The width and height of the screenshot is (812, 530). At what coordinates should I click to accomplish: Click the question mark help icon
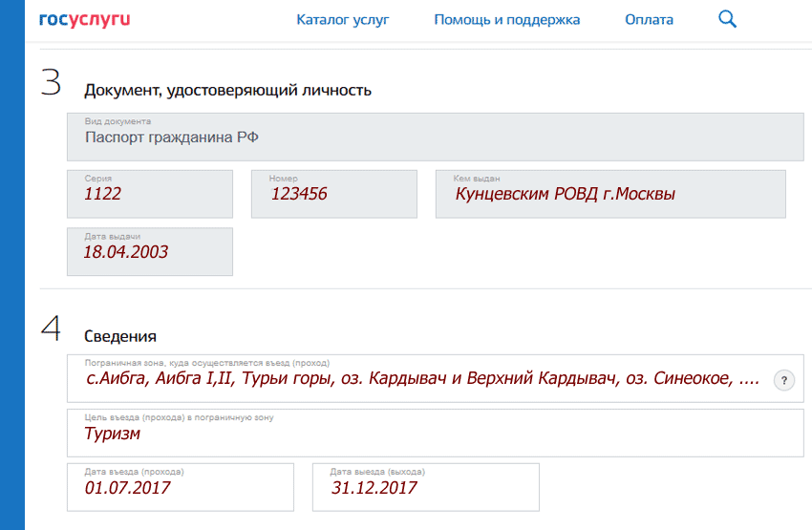click(x=784, y=380)
